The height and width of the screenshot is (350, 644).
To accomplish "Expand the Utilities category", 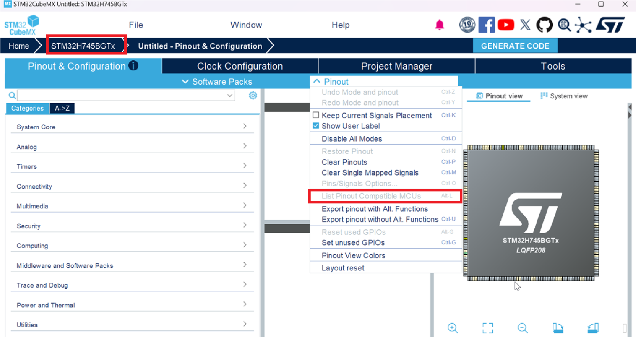I will tap(132, 324).
